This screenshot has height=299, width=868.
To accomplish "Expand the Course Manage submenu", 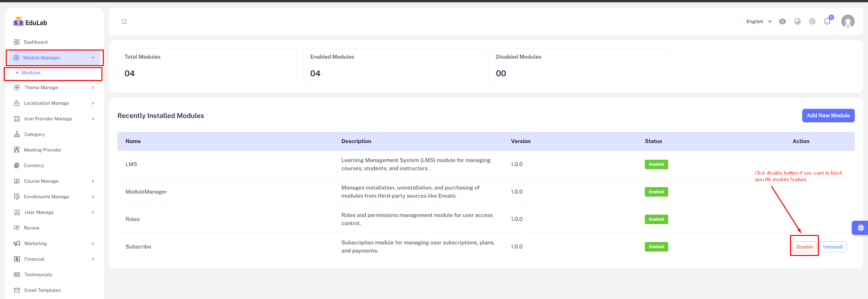I will point(54,181).
